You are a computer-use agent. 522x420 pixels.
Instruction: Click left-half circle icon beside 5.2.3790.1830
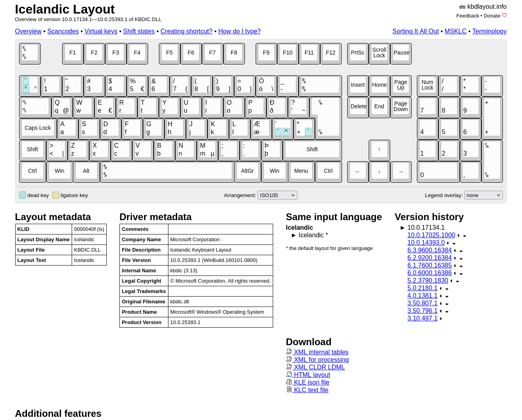452,281
